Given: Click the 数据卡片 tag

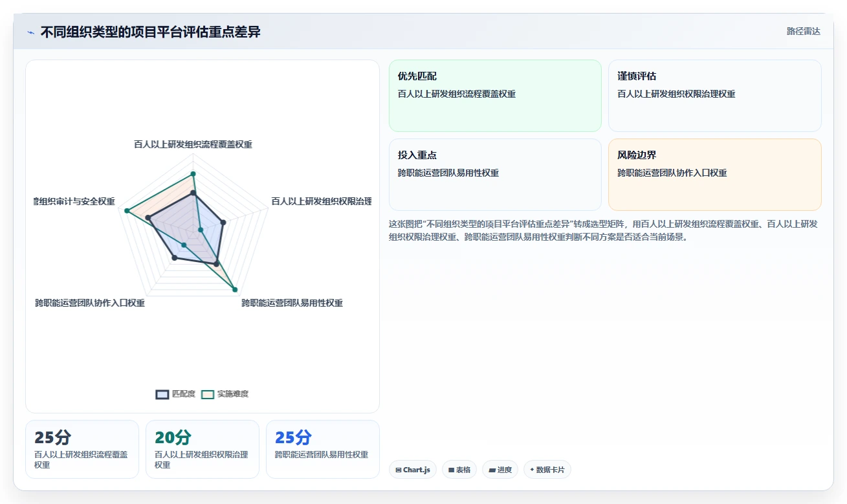Looking at the screenshot, I should pyautogui.click(x=547, y=470).
